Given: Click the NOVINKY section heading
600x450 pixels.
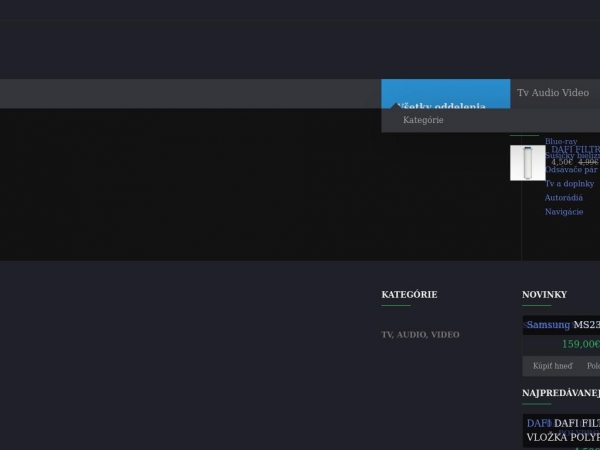Looking at the screenshot, I should tap(544, 295).
